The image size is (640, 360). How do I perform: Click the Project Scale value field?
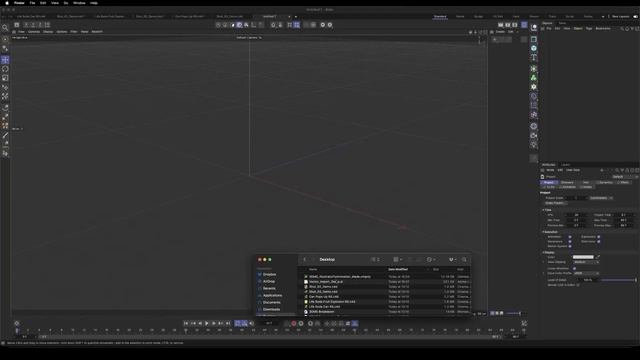576,198
